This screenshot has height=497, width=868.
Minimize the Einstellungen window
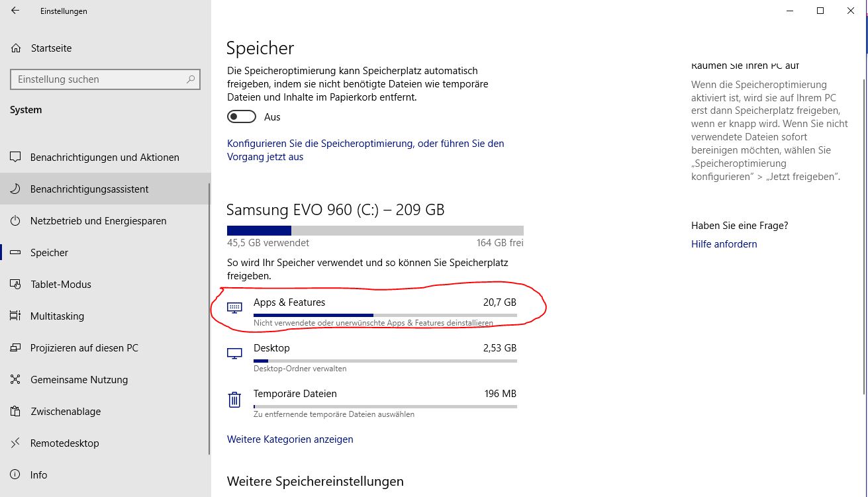click(790, 11)
